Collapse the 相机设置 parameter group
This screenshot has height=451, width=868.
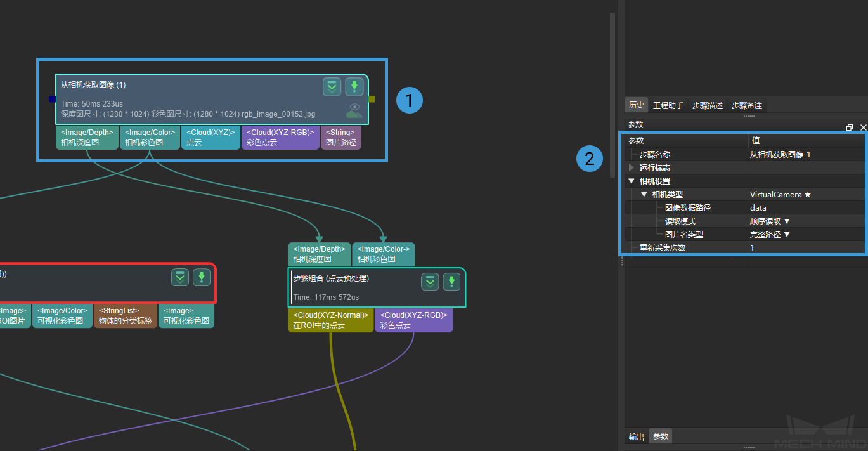click(631, 181)
